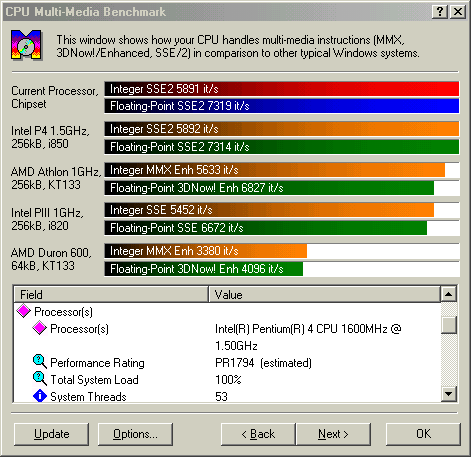Click the Integer SSE2 5892 it/s bar
Viewport: 471px width, 457px height.
282,129
